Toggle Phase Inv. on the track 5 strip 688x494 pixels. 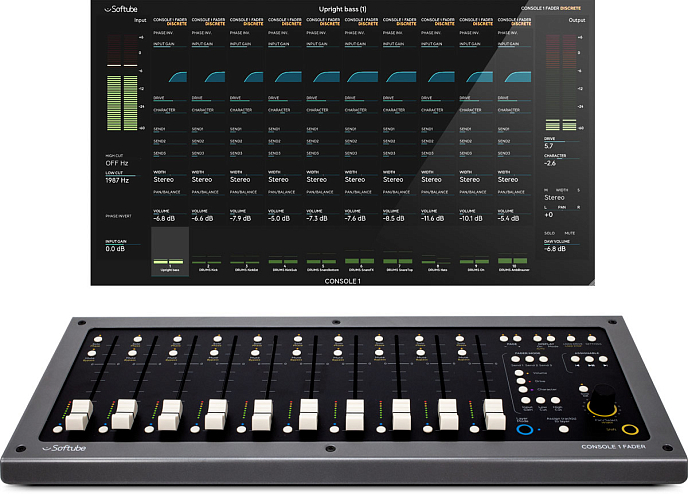tap(316, 33)
